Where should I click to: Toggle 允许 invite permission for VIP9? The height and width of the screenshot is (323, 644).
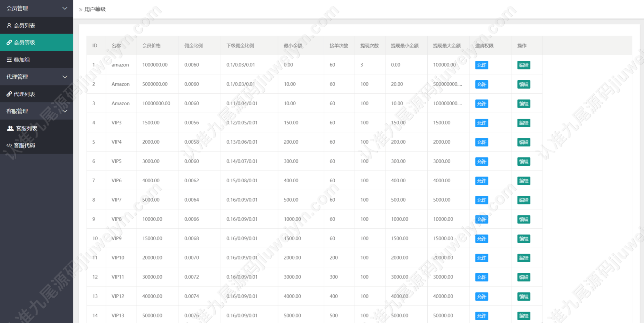pos(481,239)
